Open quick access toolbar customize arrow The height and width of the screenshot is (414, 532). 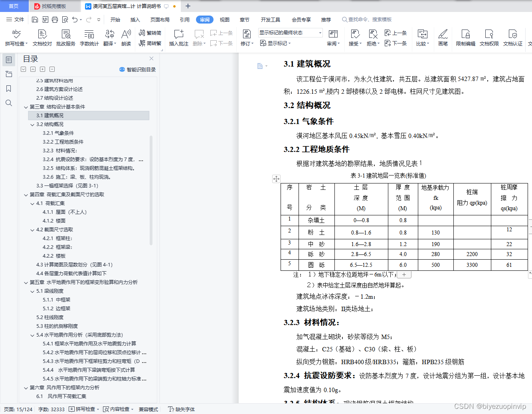click(x=99, y=20)
